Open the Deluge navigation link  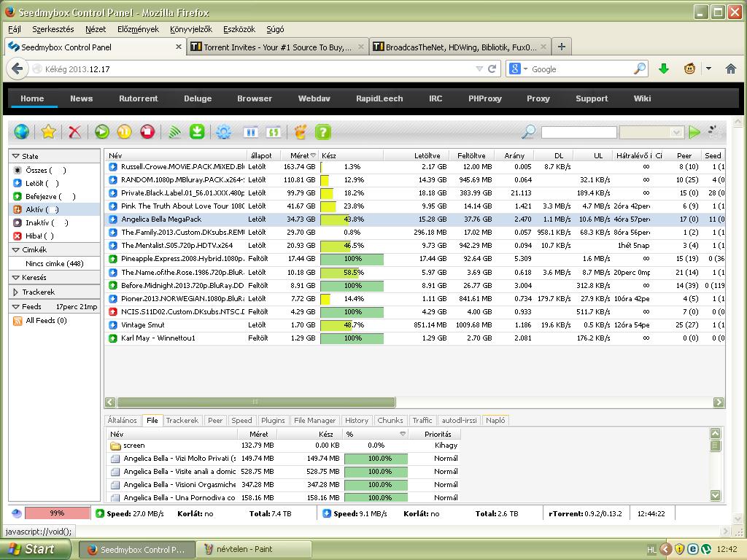[198, 98]
